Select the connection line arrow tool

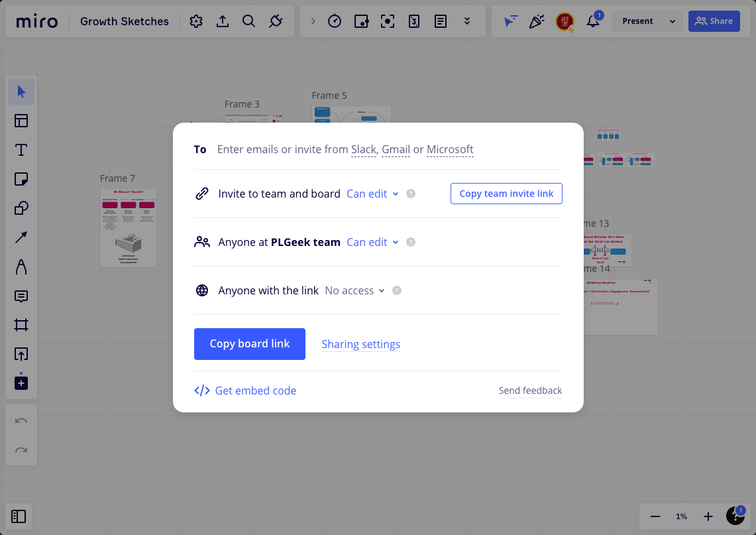[21, 237]
